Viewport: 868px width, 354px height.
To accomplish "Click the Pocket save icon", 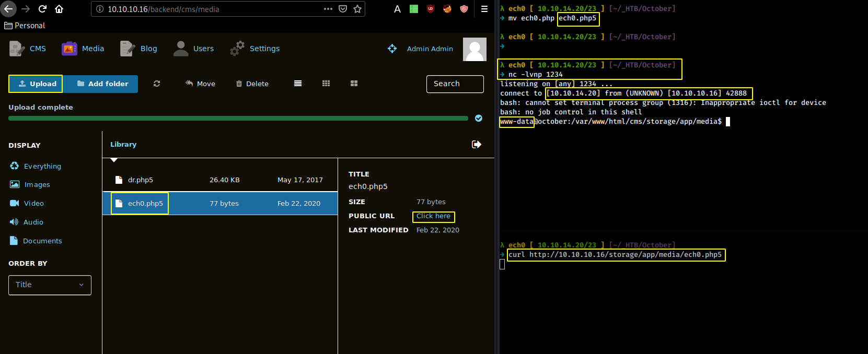I will [343, 9].
